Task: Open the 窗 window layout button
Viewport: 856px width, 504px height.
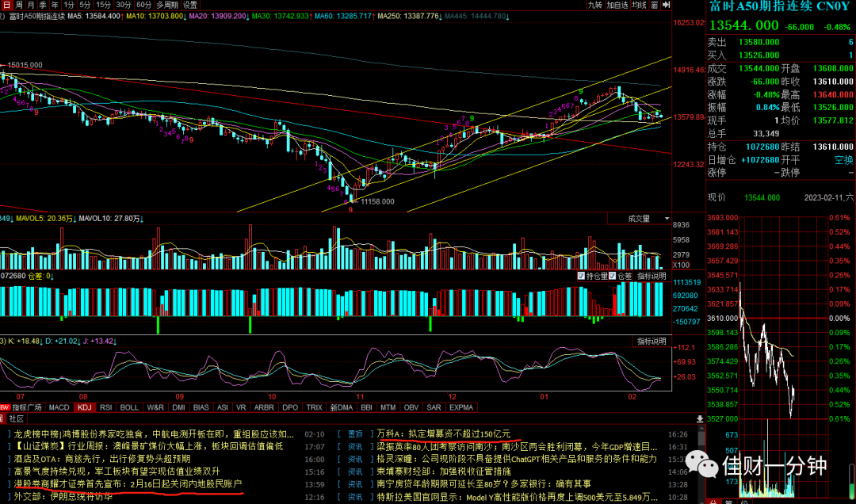Action: click(x=654, y=5)
